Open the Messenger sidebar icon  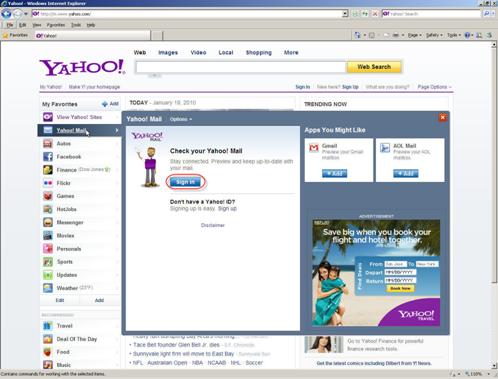[x=48, y=222]
